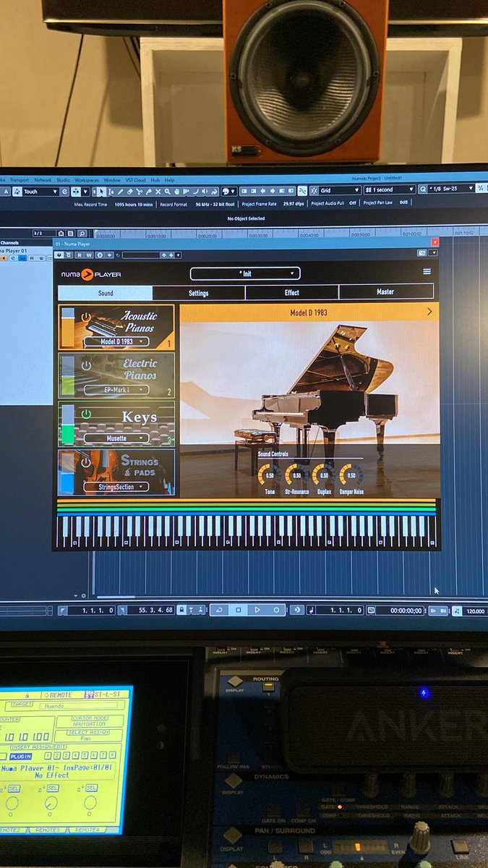
Task: Click the time display format icon
Action: 371,610
